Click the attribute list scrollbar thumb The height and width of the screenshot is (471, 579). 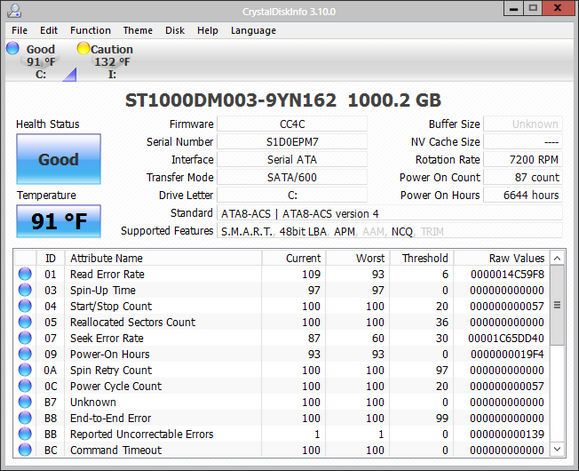click(x=557, y=305)
